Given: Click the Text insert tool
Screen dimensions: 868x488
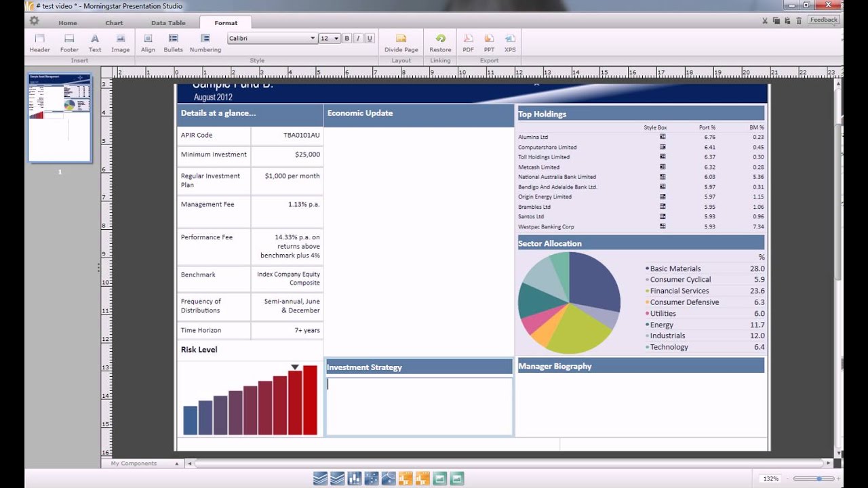Looking at the screenshot, I should point(95,43).
